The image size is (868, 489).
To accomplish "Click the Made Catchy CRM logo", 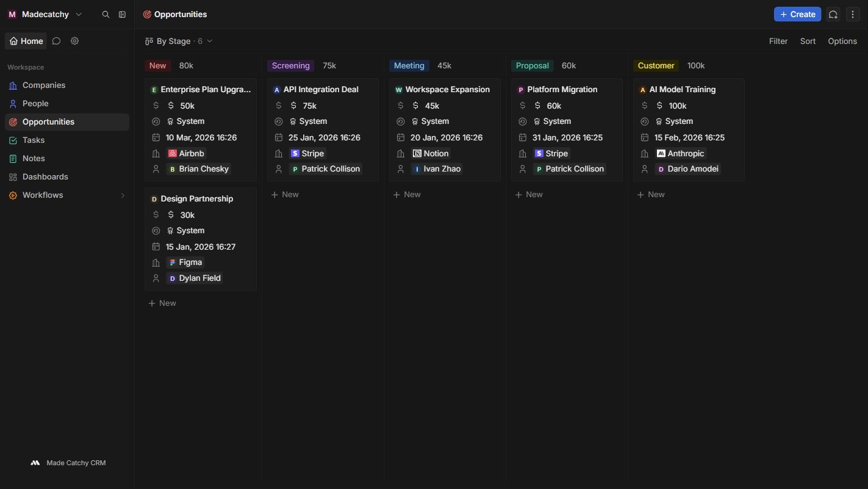I will point(35,463).
